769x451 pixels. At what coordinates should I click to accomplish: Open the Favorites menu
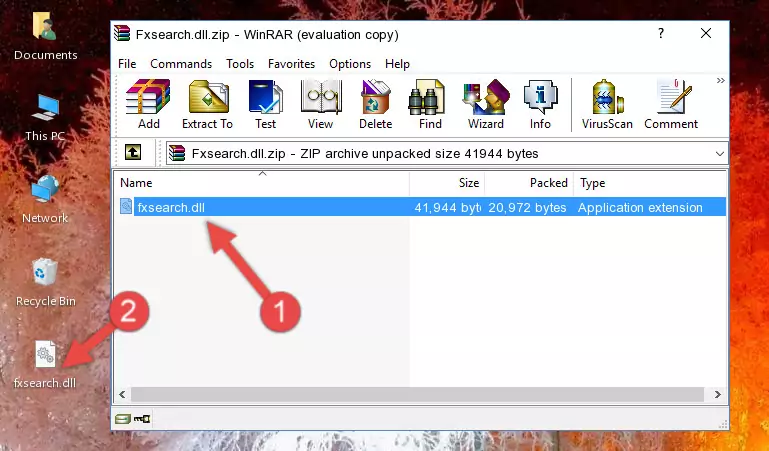(291, 64)
